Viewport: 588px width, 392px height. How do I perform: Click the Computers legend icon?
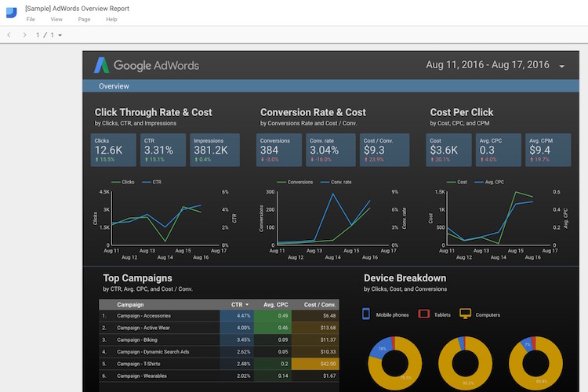[x=466, y=314]
